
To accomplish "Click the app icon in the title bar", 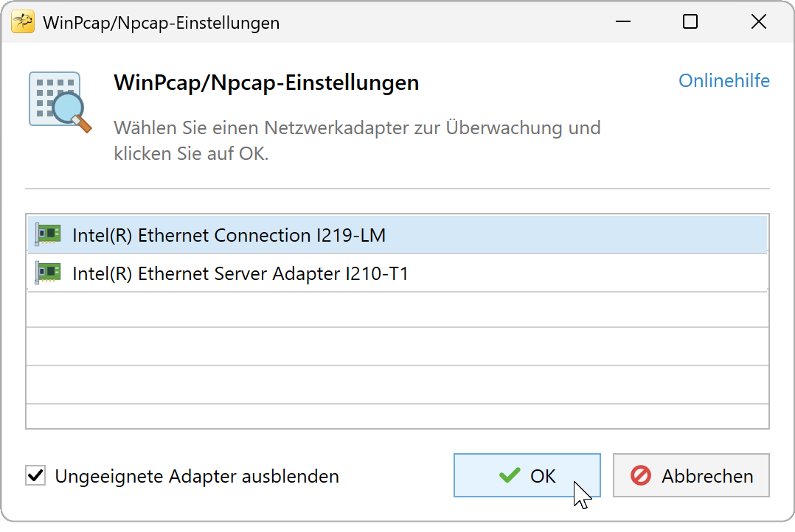I will pos(23,22).
